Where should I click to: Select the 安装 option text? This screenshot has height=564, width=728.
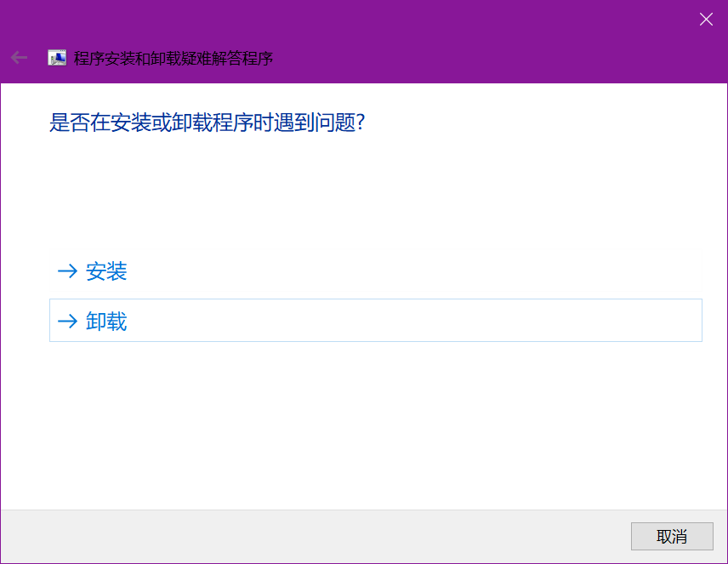(x=106, y=271)
